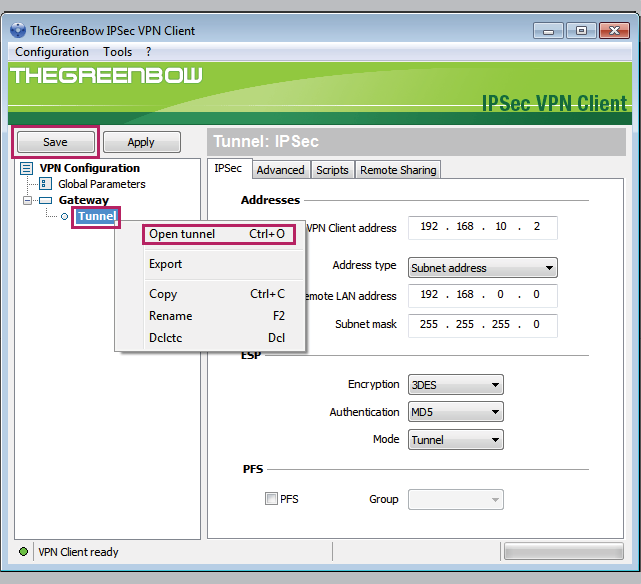
Task: Open the Tools menu
Action: (117, 52)
